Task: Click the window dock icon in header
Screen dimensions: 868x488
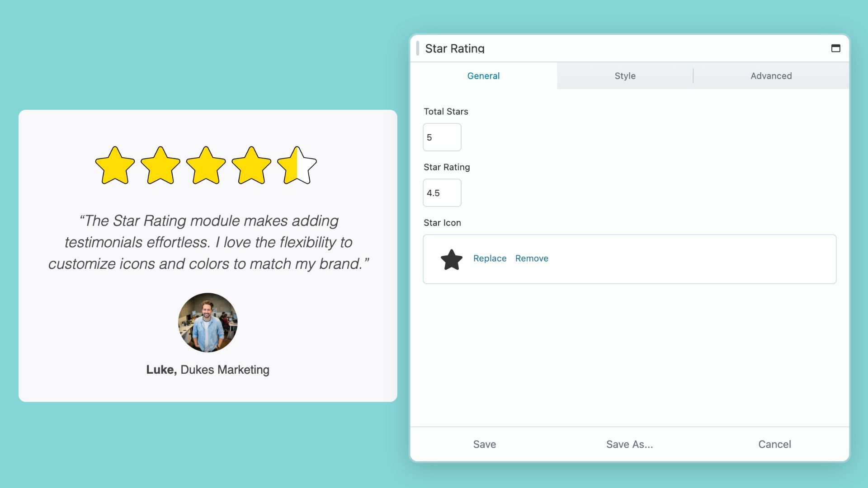Action: pyautogui.click(x=836, y=47)
